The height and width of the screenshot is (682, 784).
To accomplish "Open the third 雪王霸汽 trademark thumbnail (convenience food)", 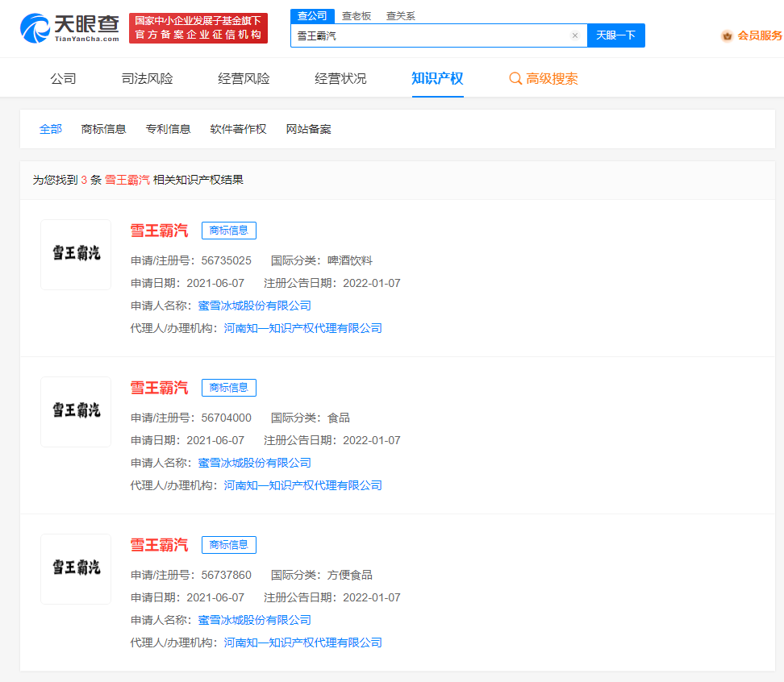I will pyautogui.click(x=76, y=569).
